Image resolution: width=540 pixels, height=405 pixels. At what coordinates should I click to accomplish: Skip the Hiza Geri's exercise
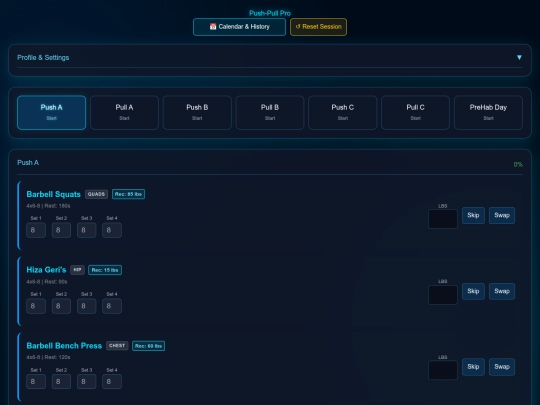473,291
